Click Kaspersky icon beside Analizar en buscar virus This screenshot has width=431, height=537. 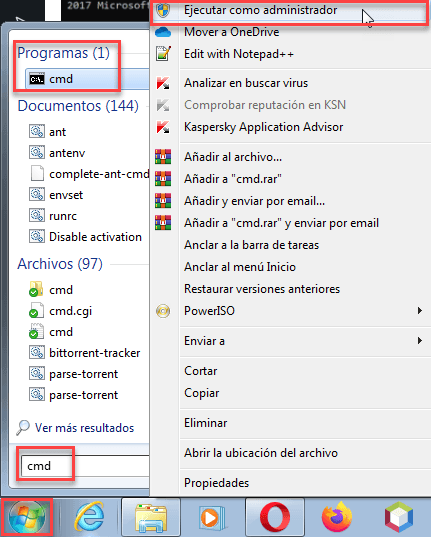(163, 83)
